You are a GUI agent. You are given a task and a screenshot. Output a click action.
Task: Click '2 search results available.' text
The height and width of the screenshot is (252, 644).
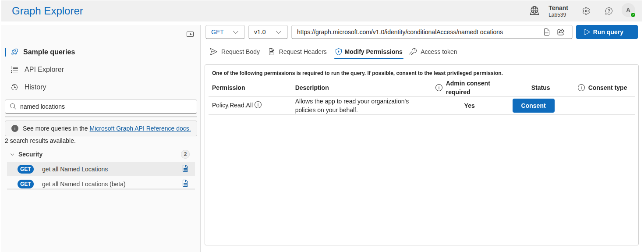(x=40, y=141)
